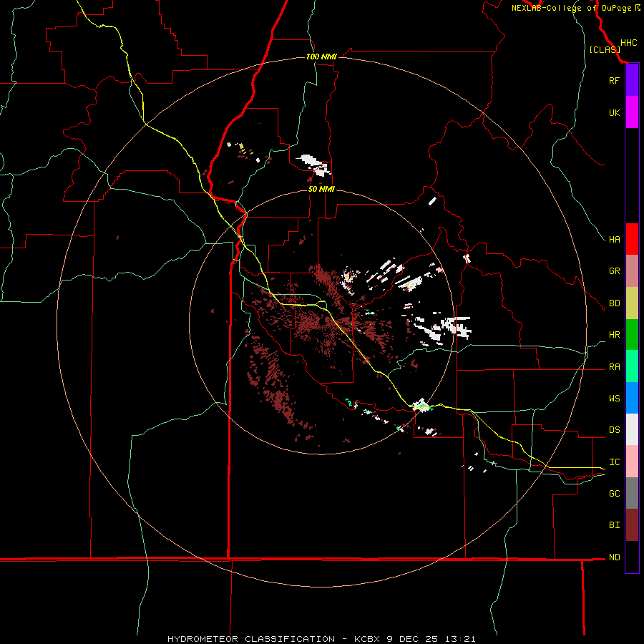The width and height of the screenshot is (644, 644).
Task: Click the "ND" legend label
Action: point(614,557)
